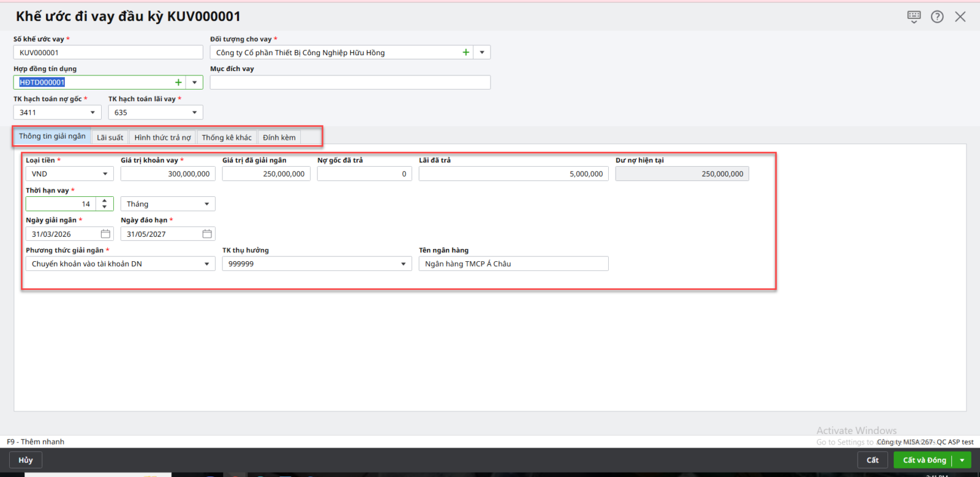Viewport: 980px width, 477px height.
Task: Click green plus next to Đối tượng cho vay
Action: click(x=466, y=53)
